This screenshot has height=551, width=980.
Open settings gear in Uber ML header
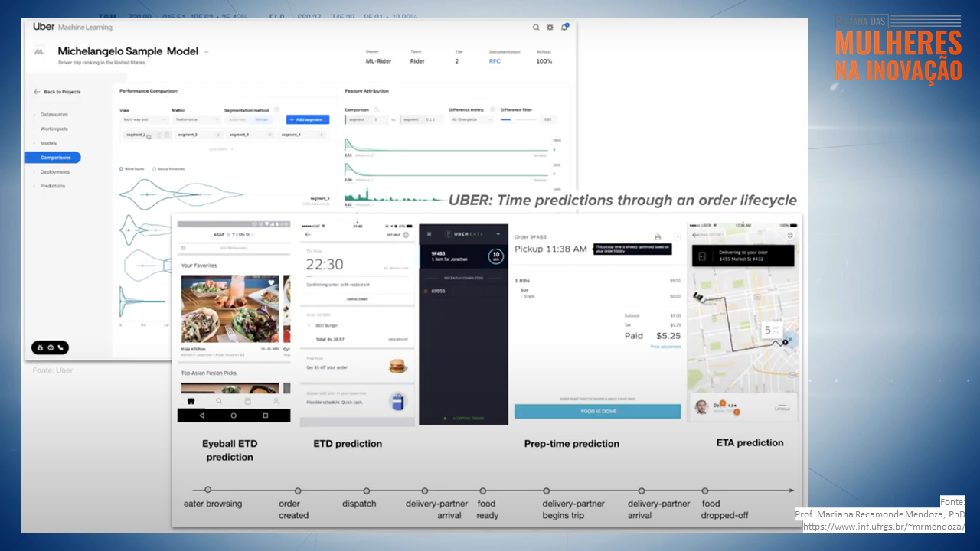tap(550, 28)
